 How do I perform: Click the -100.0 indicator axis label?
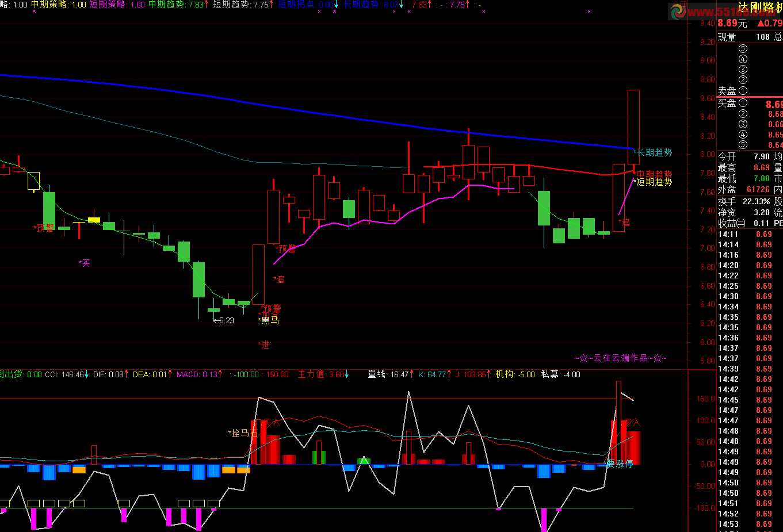(x=704, y=508)
